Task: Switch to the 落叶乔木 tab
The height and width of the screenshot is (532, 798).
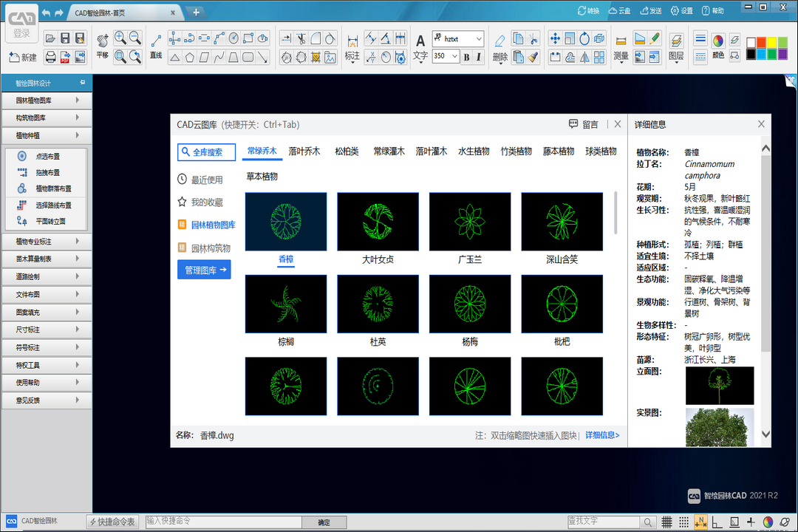Action: (304, 151)
